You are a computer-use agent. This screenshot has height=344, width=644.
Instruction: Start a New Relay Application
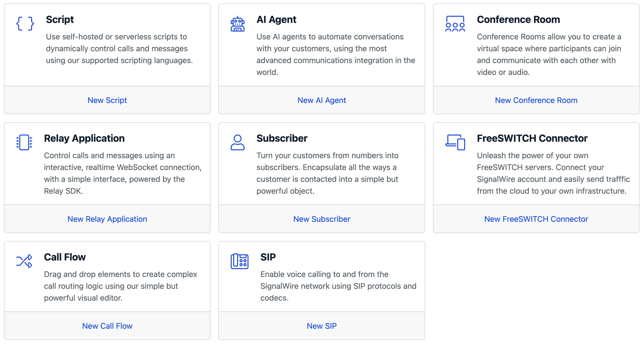click(x=107, y=219)
